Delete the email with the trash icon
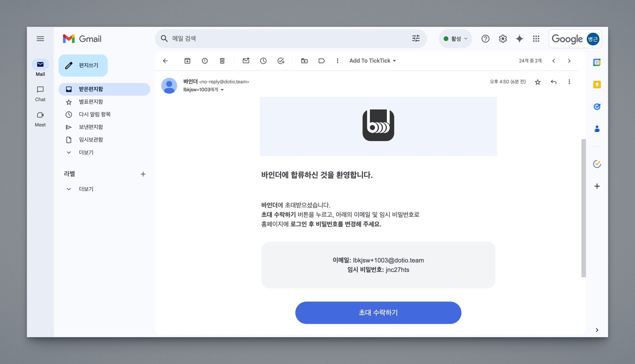The image size is (635, 364). click(x=222, y=61)
